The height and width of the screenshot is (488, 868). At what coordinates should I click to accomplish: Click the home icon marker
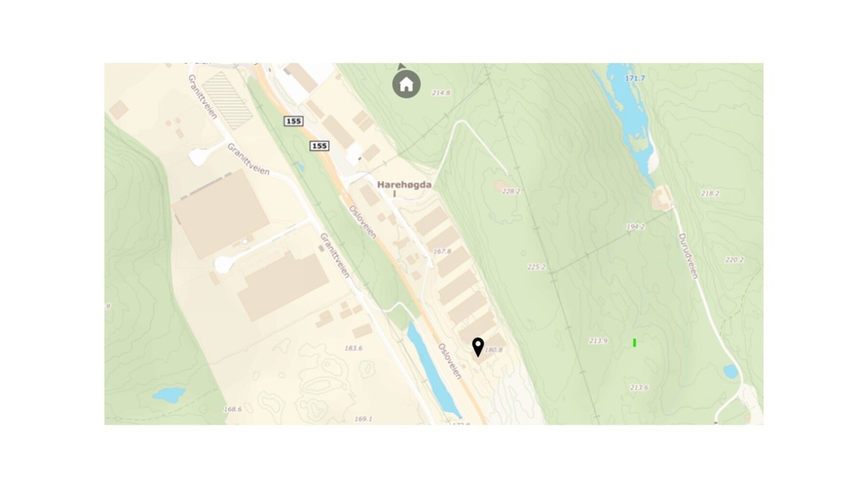coord(406,84)
